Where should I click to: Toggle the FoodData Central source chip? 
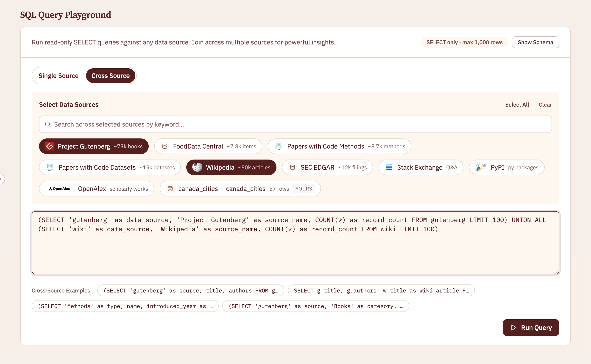point(208,146)
